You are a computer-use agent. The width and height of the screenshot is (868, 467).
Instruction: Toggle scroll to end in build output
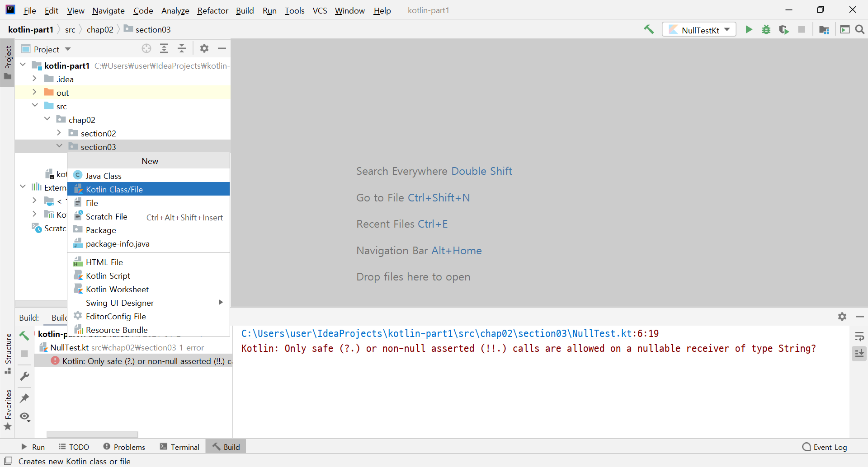(859, 354)
